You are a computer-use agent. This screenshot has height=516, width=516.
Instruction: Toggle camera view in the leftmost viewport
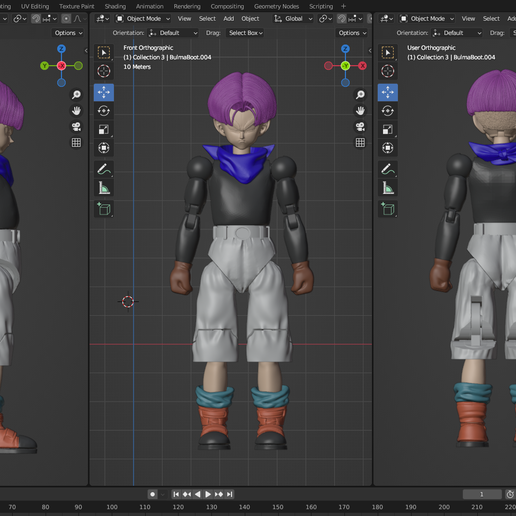(x=76, y=127)
